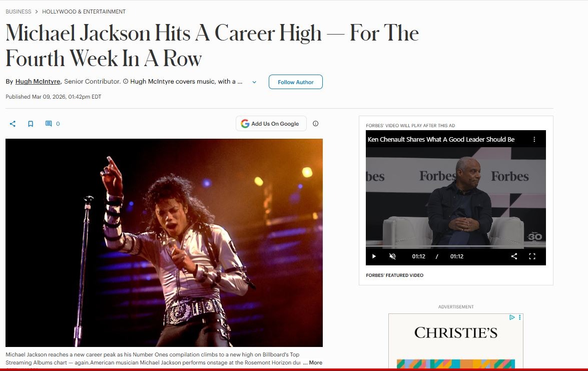Click the Follow Author button
The image size is (588, 371).
295,82
